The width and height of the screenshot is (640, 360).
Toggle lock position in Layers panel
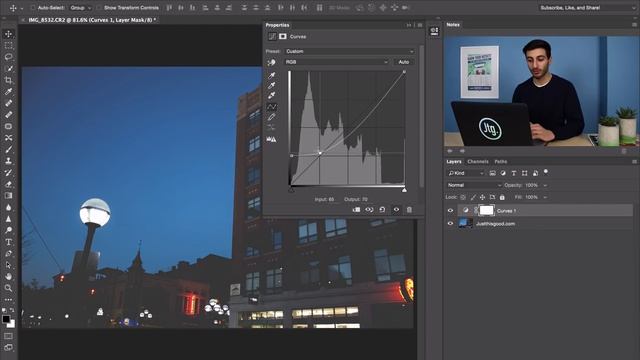click(x=482, y=198)
